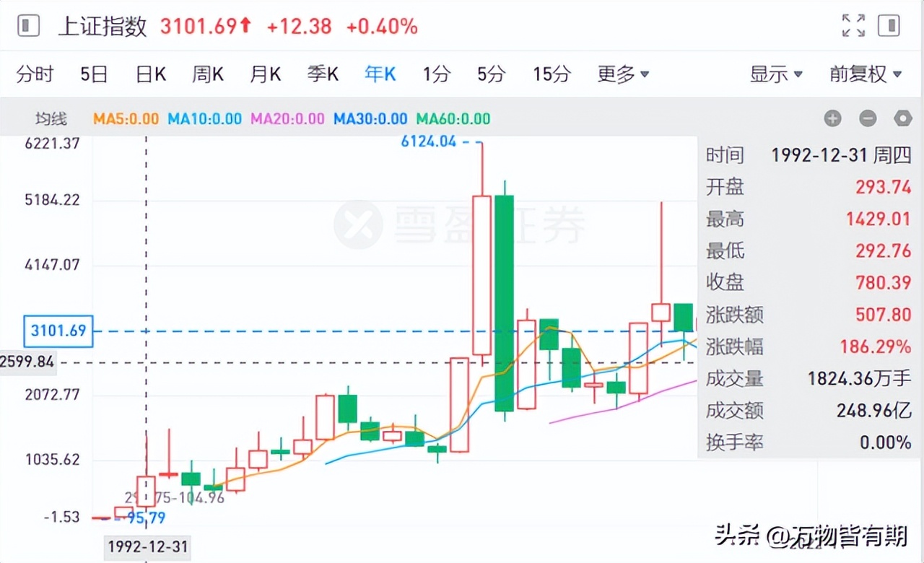Viewport: 924px width, 563px height.
Task: Open the 前复权 adjustment dropdown
Action: (x=866, y=74)
